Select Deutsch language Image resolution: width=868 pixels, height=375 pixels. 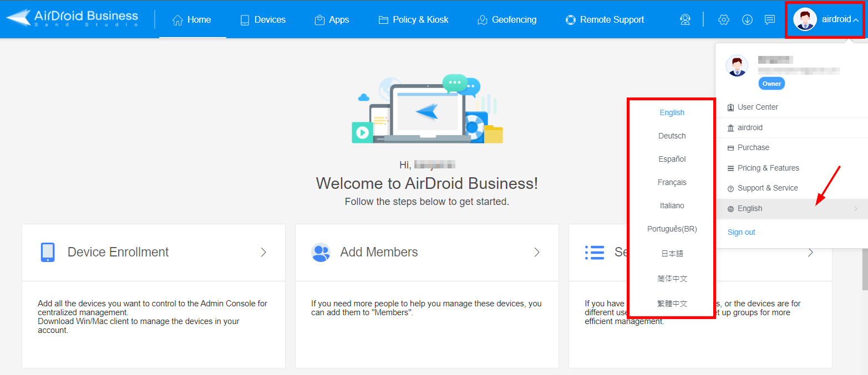[x=672, y=136]
